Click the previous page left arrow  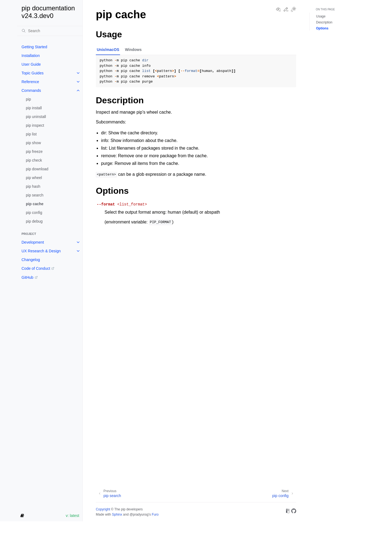point(100,493)
